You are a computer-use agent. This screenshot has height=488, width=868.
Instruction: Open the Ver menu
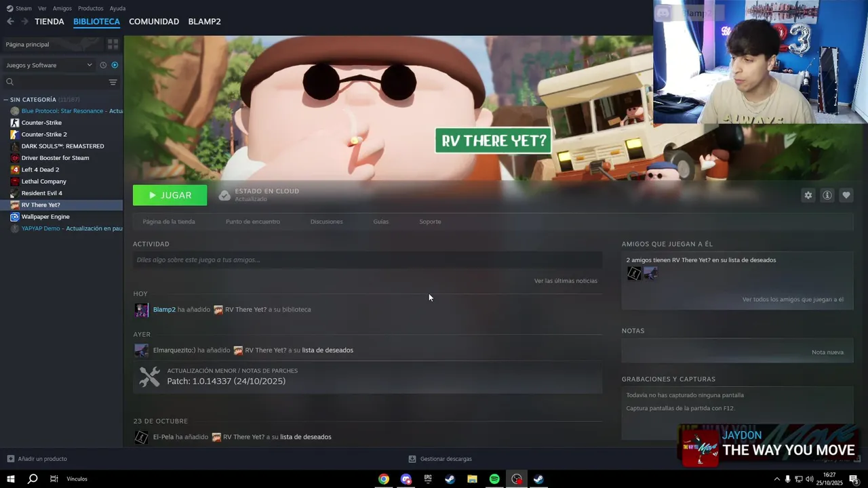click(x=42, y=8)
